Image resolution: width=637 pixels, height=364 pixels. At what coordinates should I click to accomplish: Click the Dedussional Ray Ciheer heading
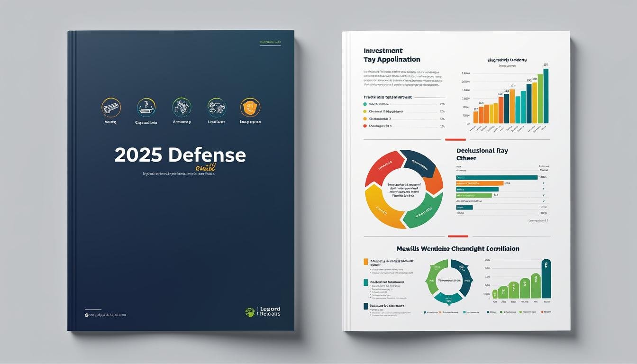(482, 154)
